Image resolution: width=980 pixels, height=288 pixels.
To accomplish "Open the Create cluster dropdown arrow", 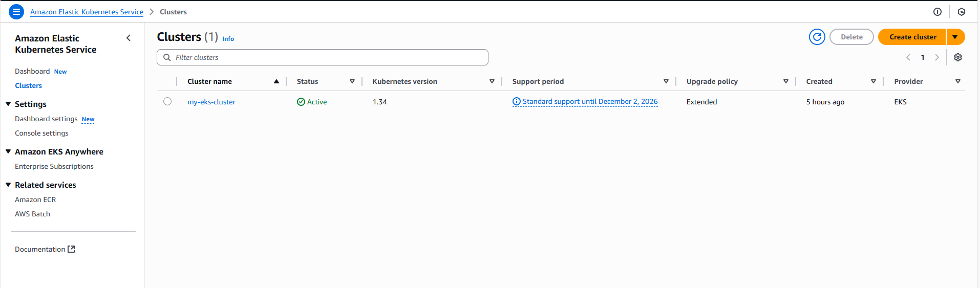I will [955, 37].
